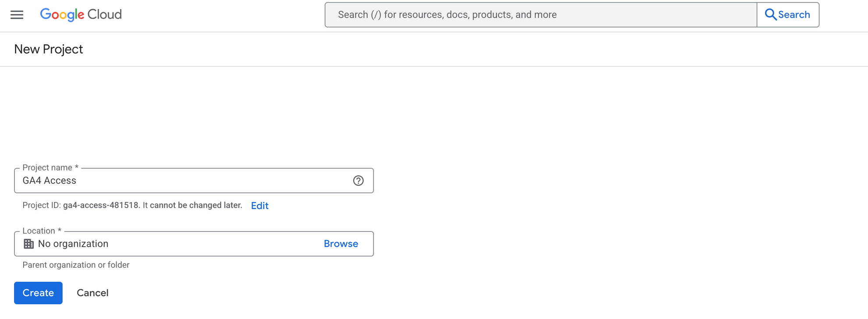Click the Create button
The image size is (868, 319).
(x=38, y=293)
